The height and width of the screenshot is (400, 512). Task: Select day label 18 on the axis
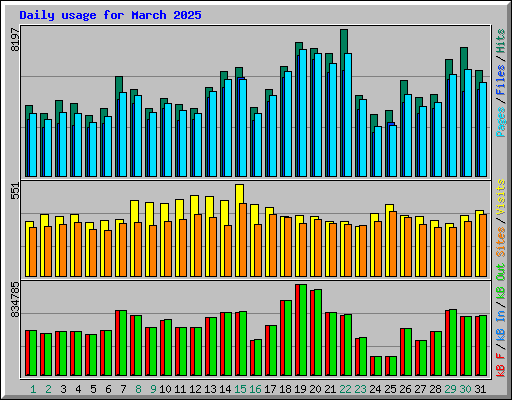[x=285, y=389]
